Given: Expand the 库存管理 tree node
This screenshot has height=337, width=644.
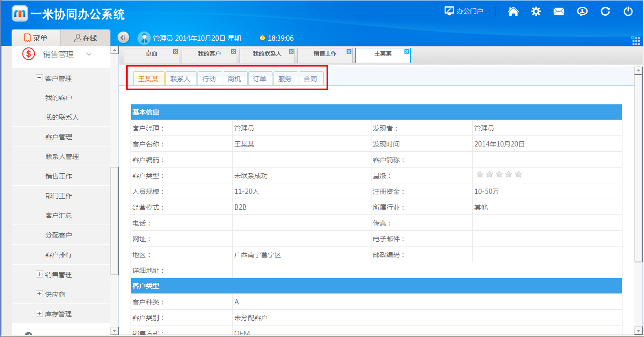Looking at the screenshot, I should click(39, 314).
